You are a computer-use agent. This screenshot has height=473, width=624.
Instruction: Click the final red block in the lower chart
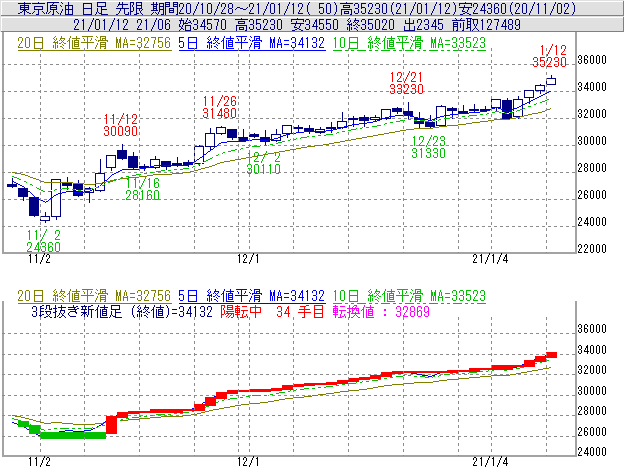tap(552, 355)
